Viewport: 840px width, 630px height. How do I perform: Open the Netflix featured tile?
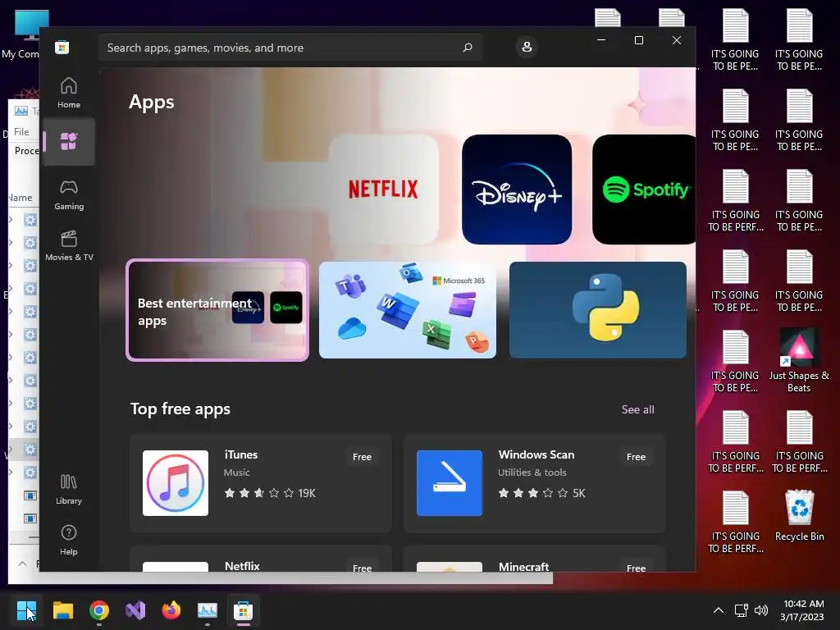384,189
